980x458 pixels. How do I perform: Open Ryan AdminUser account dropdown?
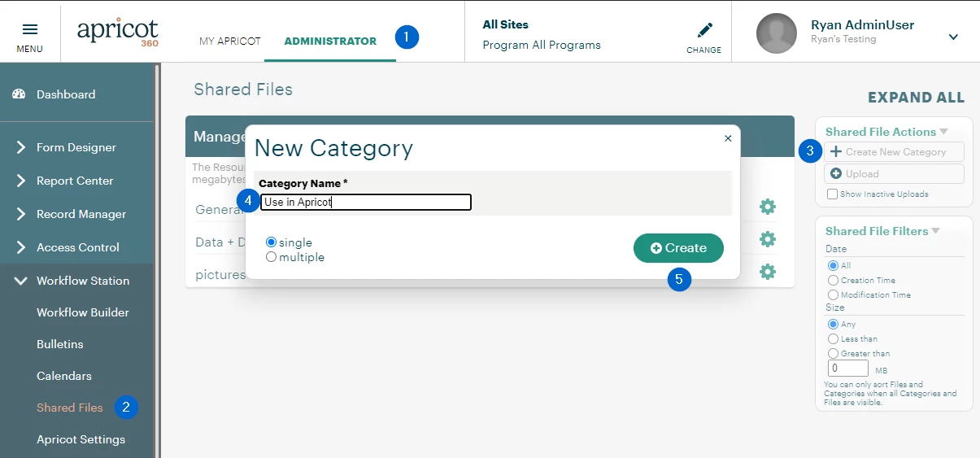tap(953, 37)
